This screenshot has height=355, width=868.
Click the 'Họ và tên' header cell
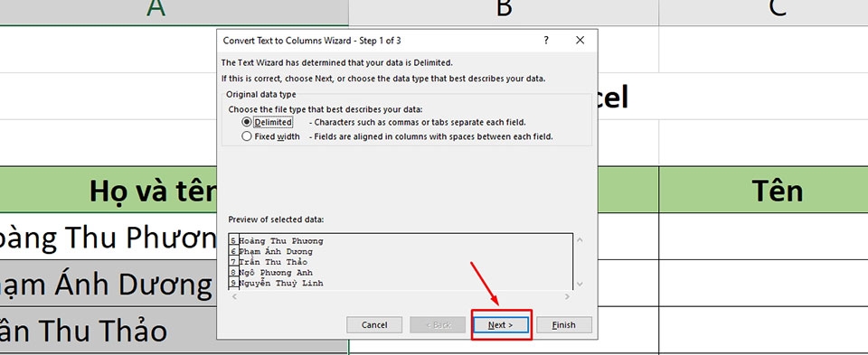pyautogui.click(x=108, y=190)
